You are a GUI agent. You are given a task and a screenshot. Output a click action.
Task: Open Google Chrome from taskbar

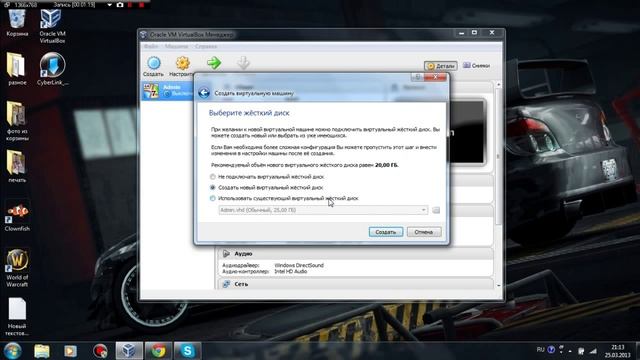158,351
